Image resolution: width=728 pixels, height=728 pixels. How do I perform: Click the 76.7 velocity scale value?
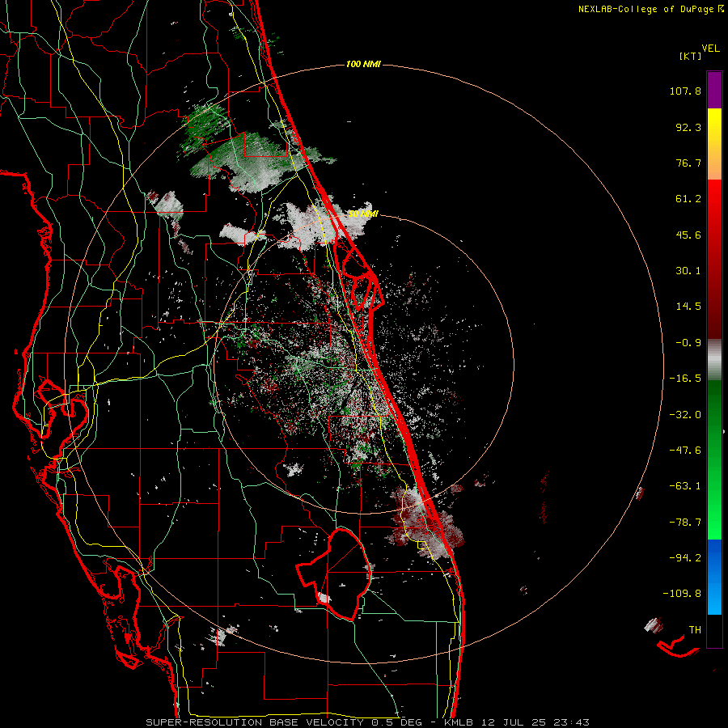[688, 163]
